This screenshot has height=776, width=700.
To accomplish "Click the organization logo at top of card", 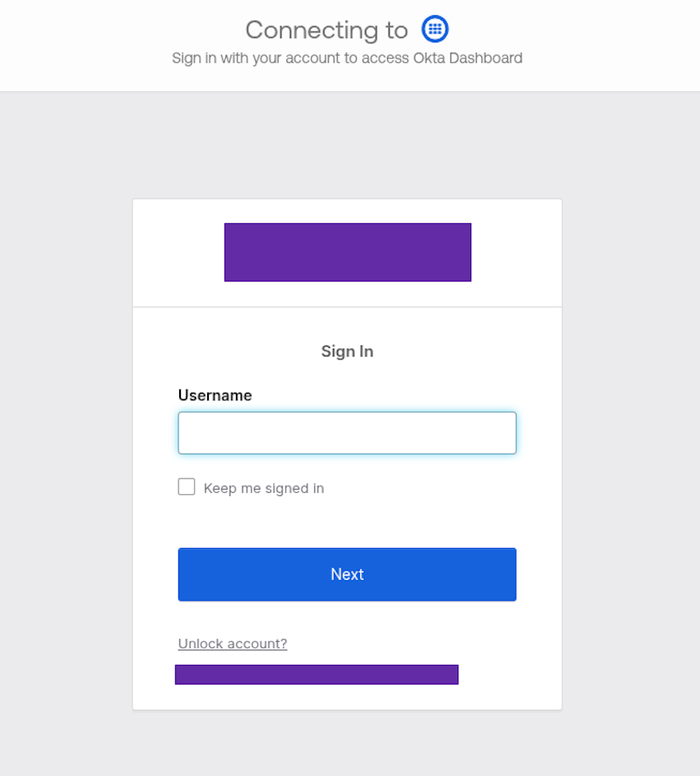I will pos(347,252).
